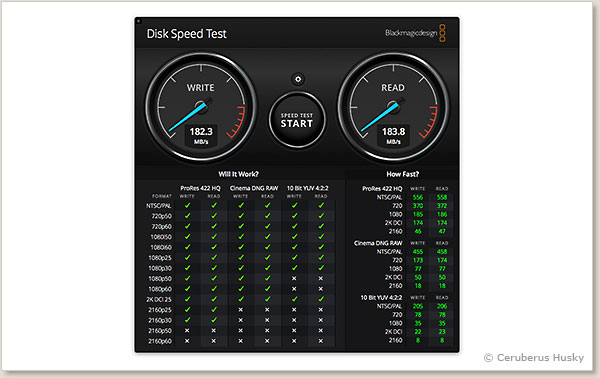
Task: Click the 1080p50 format row label
Action: (x=160, y=279)
